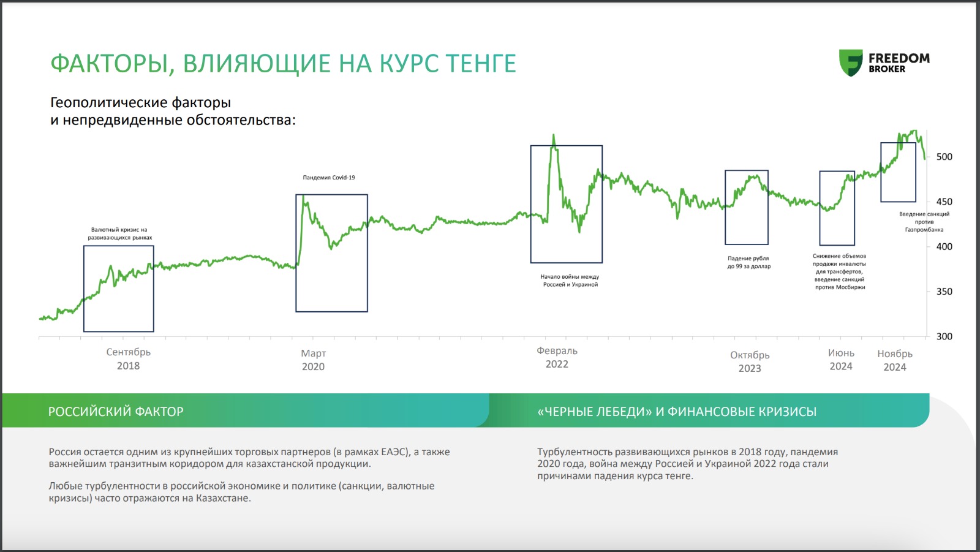This screenshot has height=552, width=980.
Task: Select the 'Валютный кризис на развивающихся рынках' label
Action: point(119,233)
